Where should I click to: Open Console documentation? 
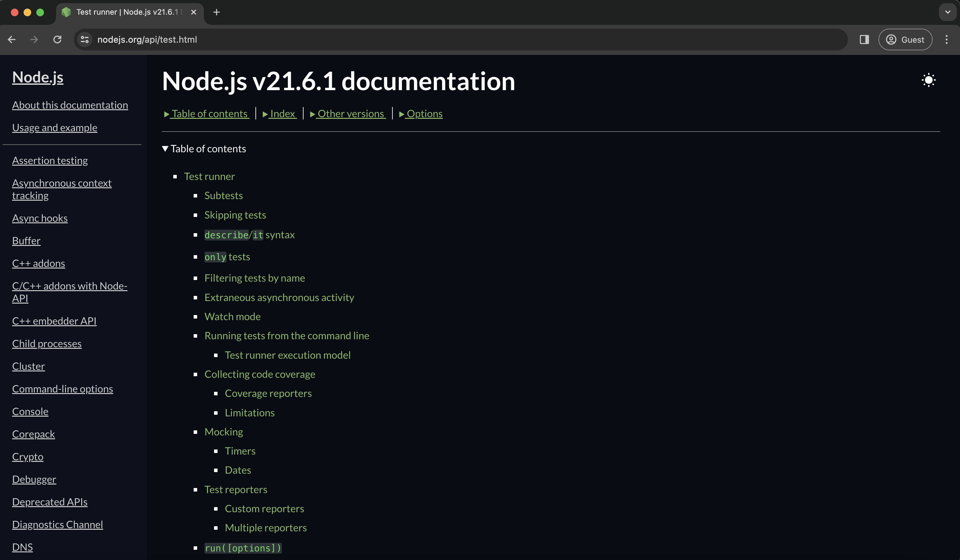30,412
